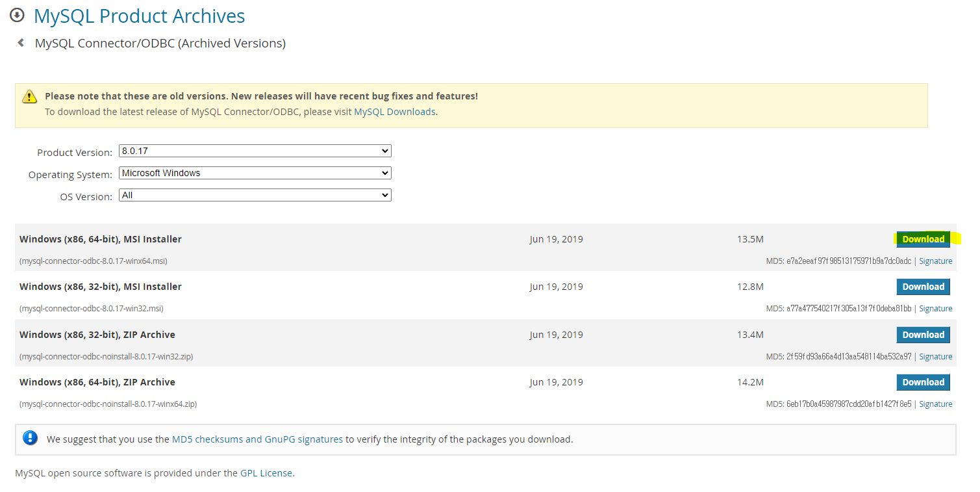Download the 32-bit MSI Installer
Image resolution: width=980 pixels, height=492 pixels.
coord(923,287)
